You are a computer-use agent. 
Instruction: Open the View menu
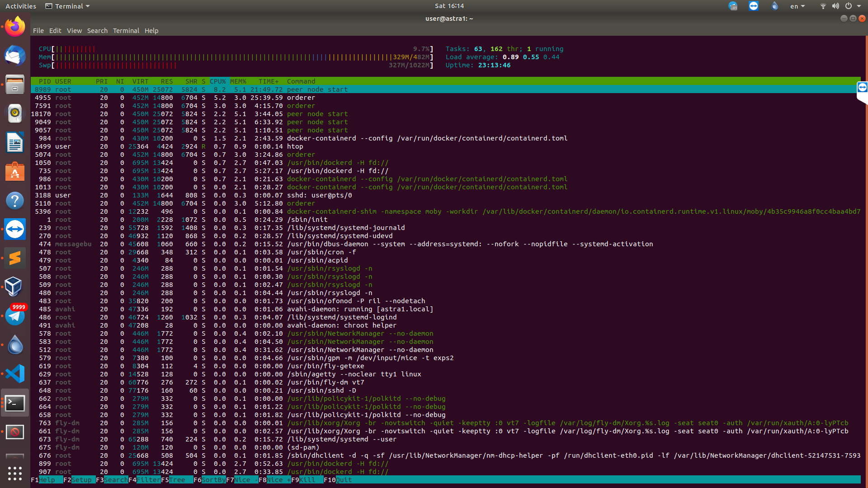(74, 31)
